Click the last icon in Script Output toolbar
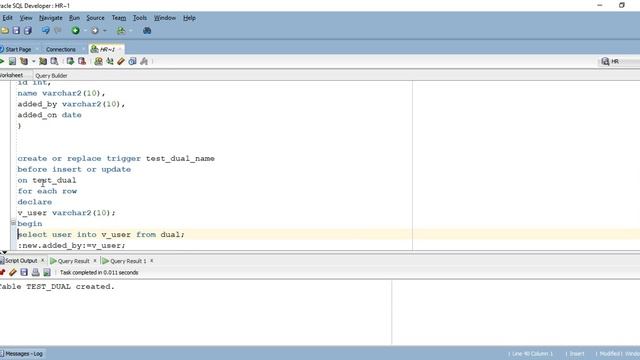The image size is (640, 360). 47,272
